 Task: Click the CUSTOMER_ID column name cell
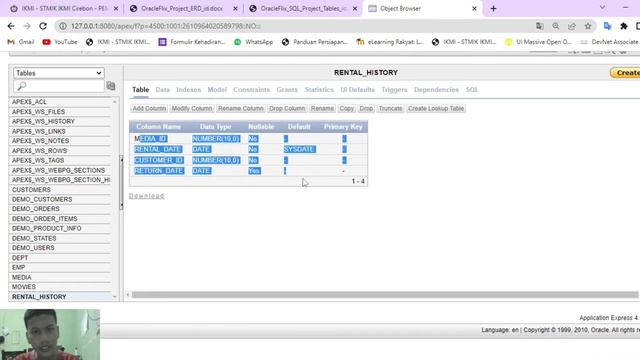click(x=159, y=160)
